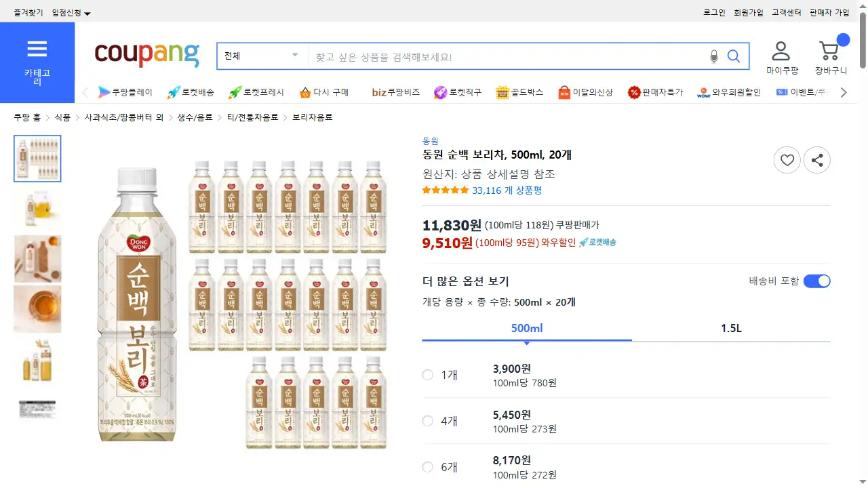Click the 9,510원 와우할인 price
The height and width of the screenshot is (488, 868).
448,243
